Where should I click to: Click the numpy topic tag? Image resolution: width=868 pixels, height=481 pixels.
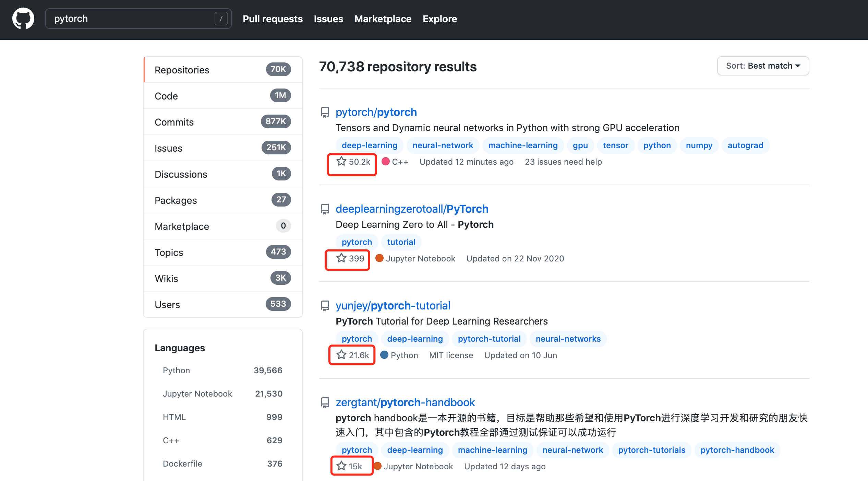(x=699, y=145)
